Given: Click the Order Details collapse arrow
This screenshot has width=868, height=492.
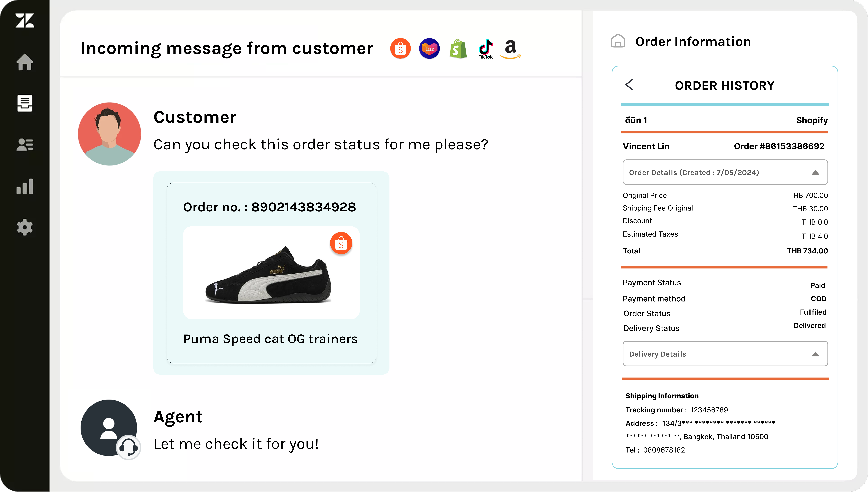Looking at the screenshot, I should pyautogui.click(x=815, y=173).
